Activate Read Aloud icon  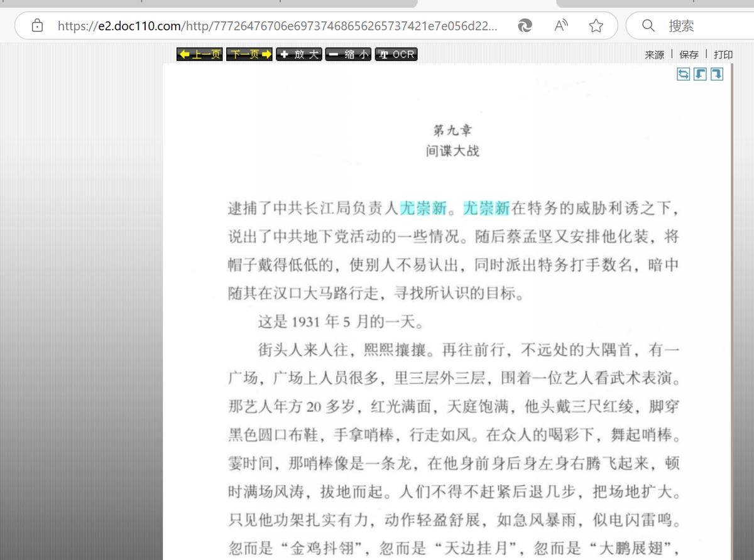pyautogui.click(x=561, y=26)
